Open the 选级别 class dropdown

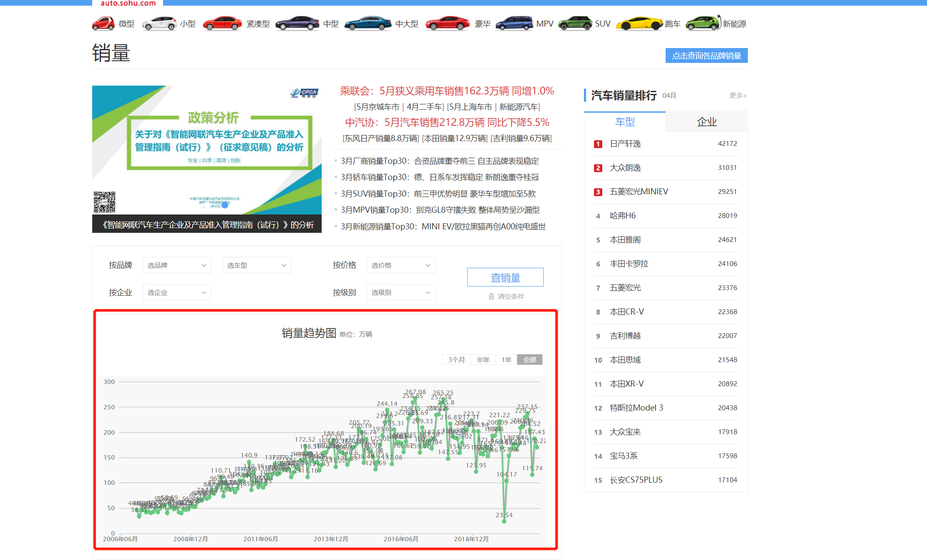click(x=401, y=292)
